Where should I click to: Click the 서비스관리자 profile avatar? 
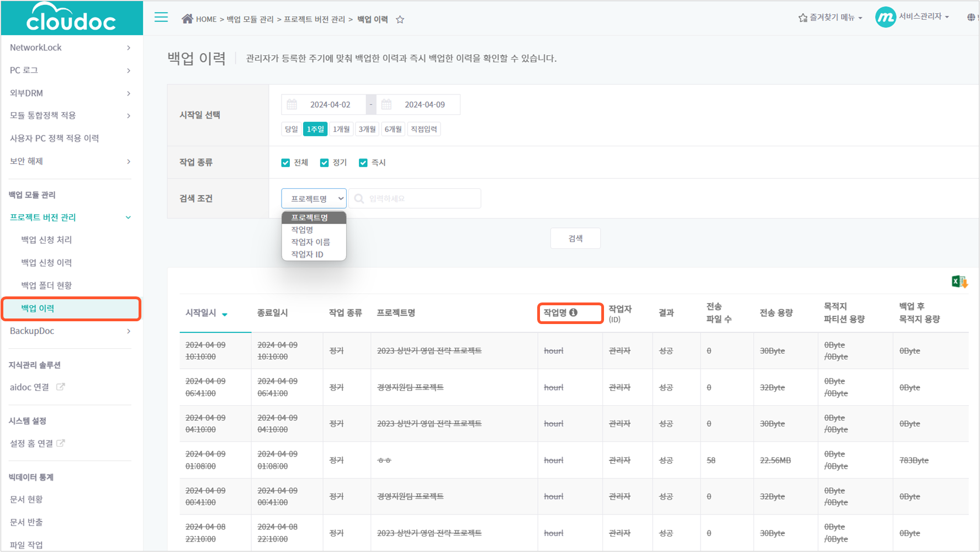[x=886, y=17]
